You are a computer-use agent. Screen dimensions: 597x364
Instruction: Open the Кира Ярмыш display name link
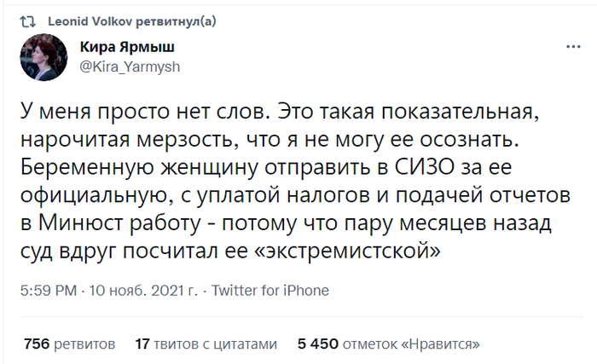pyautogui.click(x=126, y=48)
